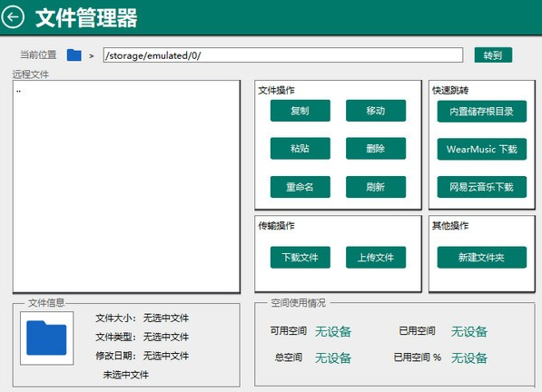Open the WearMusic 下载 folder shortcut
The image size is (542, 392).
(481, 149)
